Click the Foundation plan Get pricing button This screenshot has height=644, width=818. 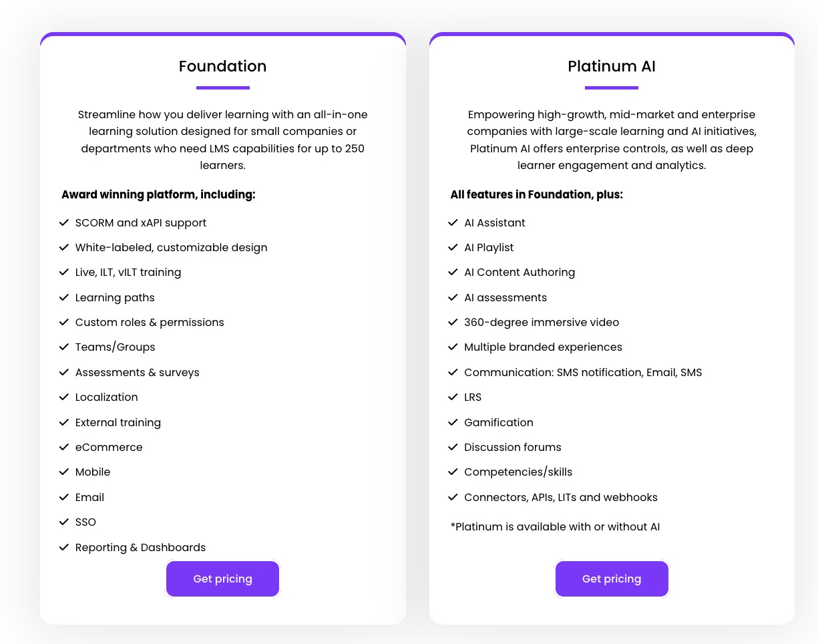coord(222,579)
